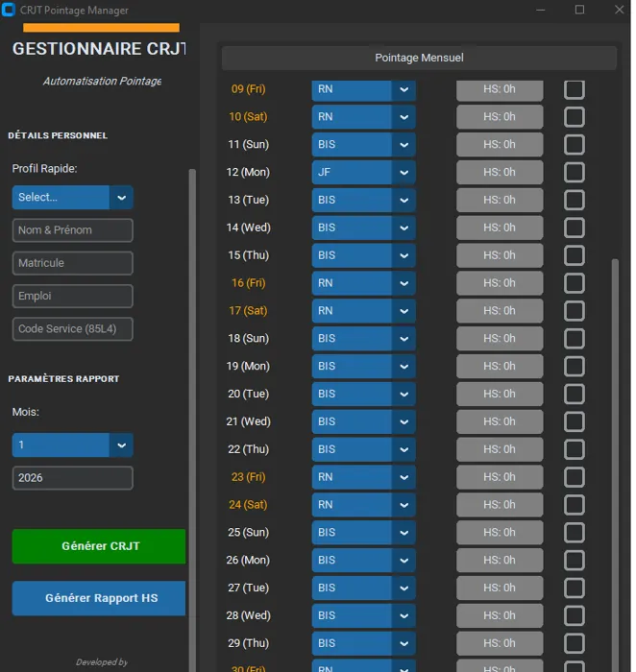This screenshot has height=672, width=636.
Task: Toggle the checkbox for 20 (Tue)
Action: (x=574, y=395)
